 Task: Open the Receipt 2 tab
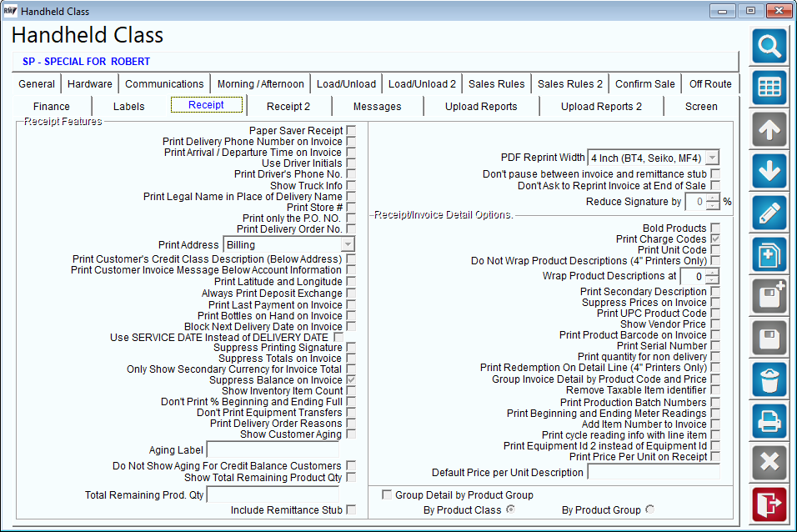point(288,106)
